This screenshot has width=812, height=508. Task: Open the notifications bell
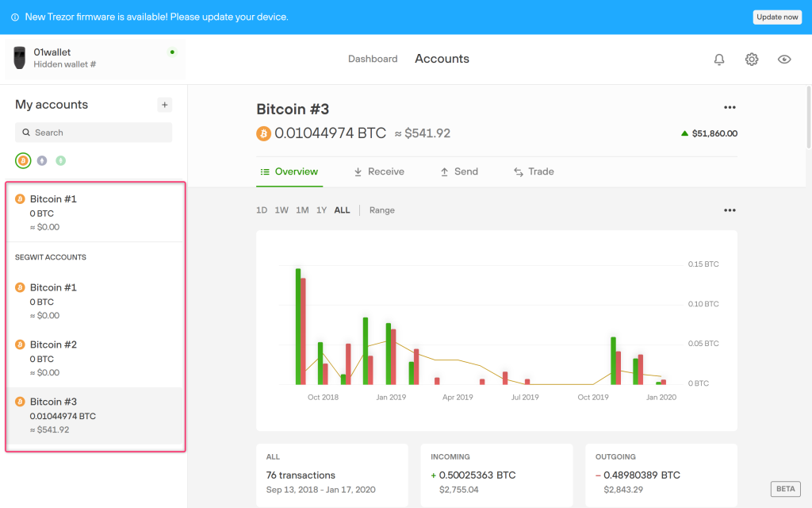tap(718, 60)
